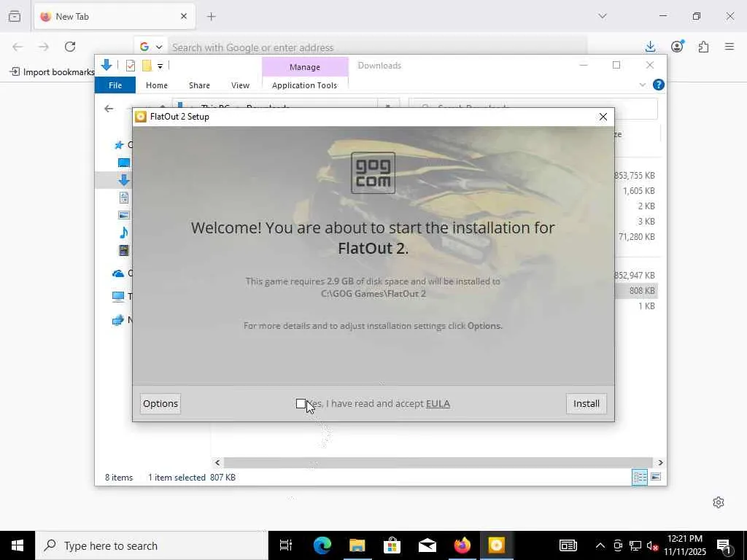Open Firefox application hamburger menu
This screenshot has height=560, width=747.
(729, 47)
